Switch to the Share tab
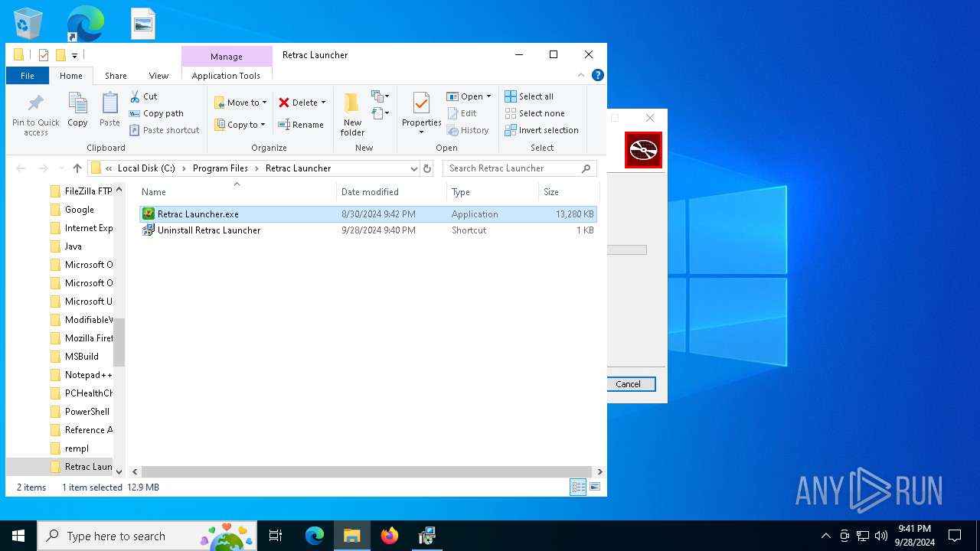Image resolution: width=980 pixels, height=551 pixels. click(x=116, y=76)
